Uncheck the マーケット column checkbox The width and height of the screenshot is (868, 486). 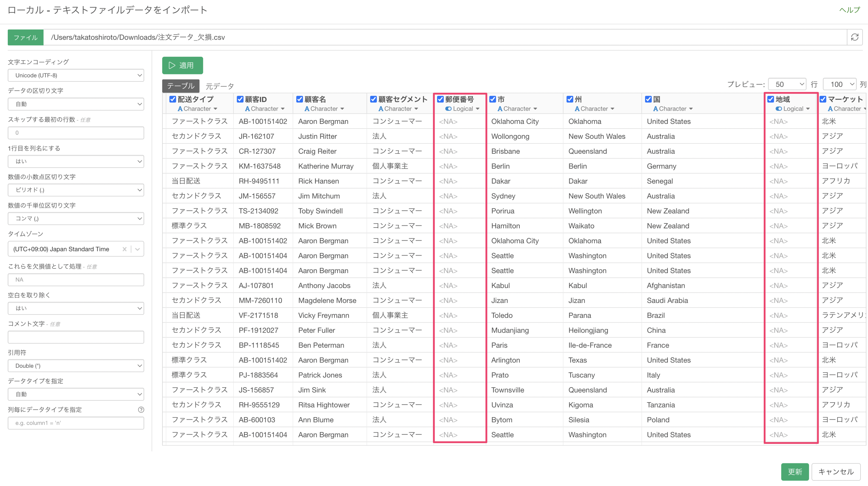pos(823,99)
